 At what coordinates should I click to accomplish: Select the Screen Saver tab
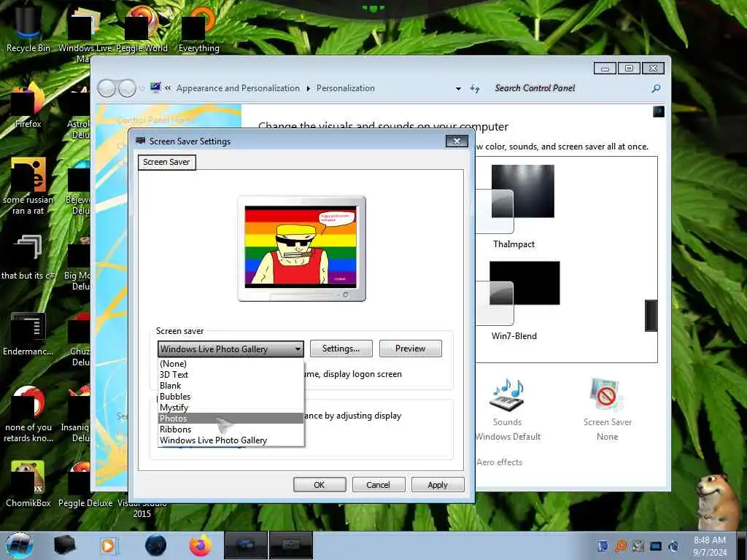click(166, 162)
